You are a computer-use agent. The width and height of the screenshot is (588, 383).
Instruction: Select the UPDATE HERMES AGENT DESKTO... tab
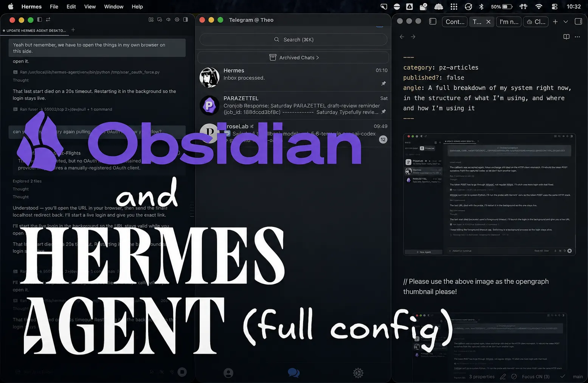(x=35, y=30)
